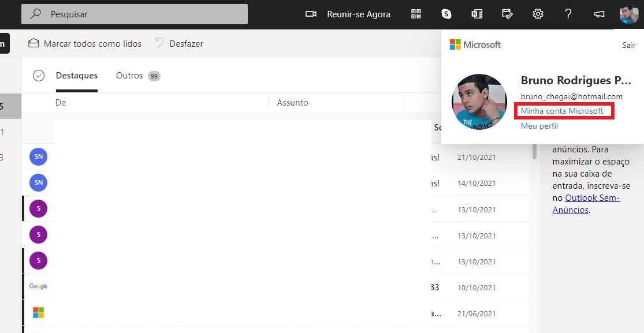Open the QR code icon in header
Screen dimensions: 644x333
point(416,14)
